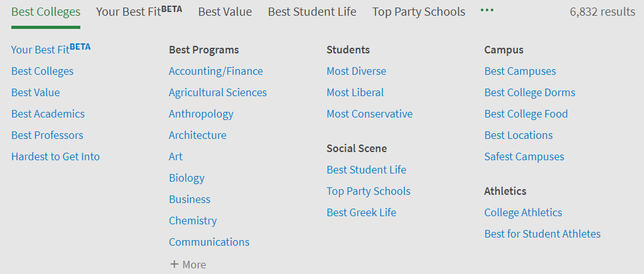The width and height of the screenshot is (644, 274).
Task: Open the Best for Student Athletes link
Action: pyautogui.click(x=542, y=234)
